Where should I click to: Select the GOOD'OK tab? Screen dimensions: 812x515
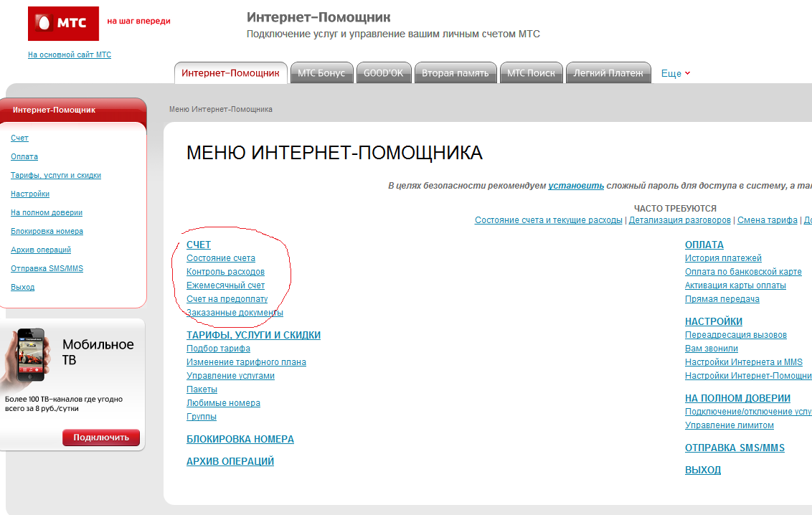383,73
